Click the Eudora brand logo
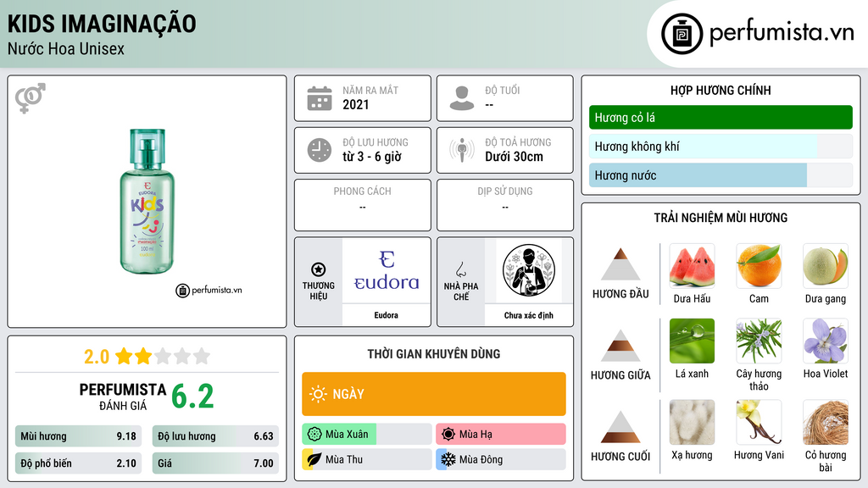 pyautogui.click(x=387, y=270)
